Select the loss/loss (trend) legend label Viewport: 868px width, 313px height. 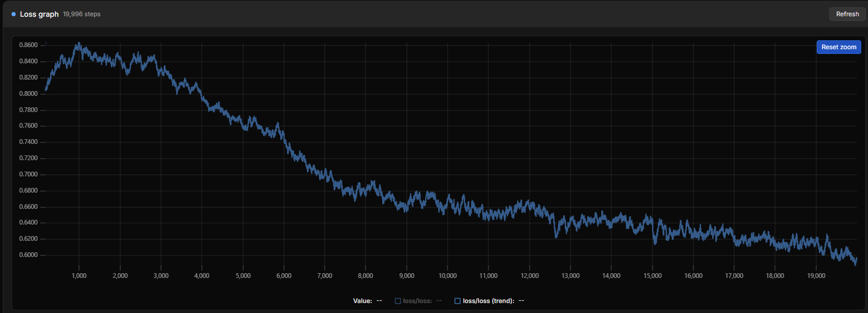pyautogui.click(x=488, y=301)
